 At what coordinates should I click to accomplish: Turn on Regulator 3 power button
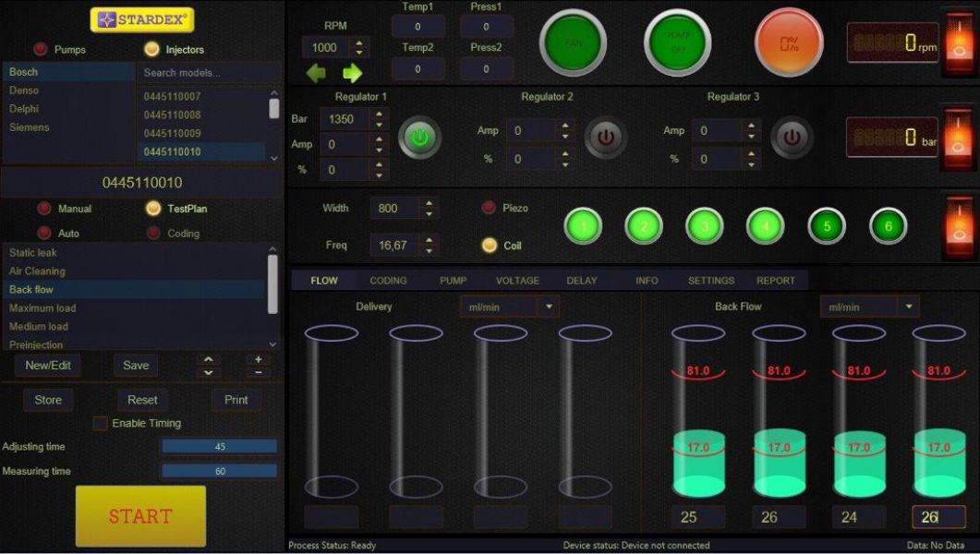tap(792, 138)
